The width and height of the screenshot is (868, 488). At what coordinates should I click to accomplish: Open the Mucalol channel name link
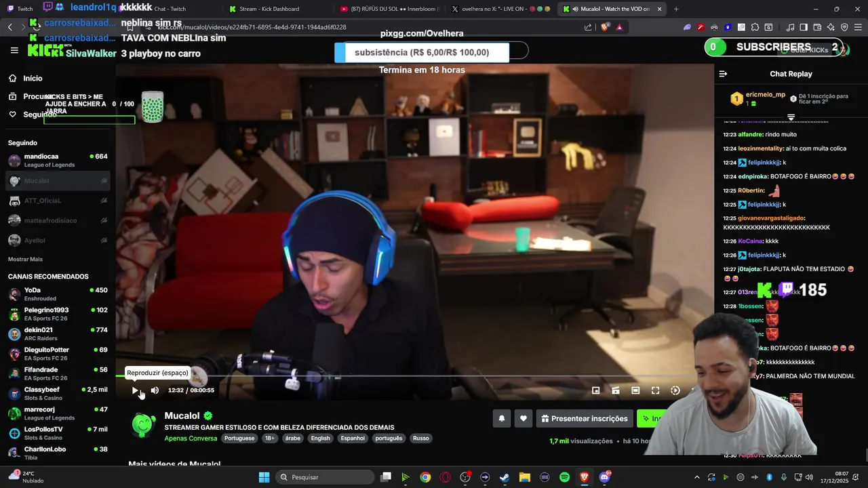tap(182, 415)
